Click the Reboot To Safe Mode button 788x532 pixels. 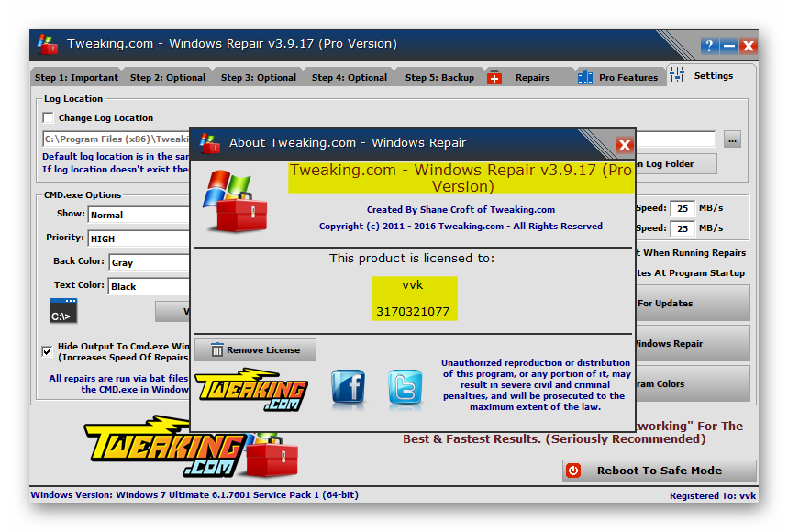point(660,471)
